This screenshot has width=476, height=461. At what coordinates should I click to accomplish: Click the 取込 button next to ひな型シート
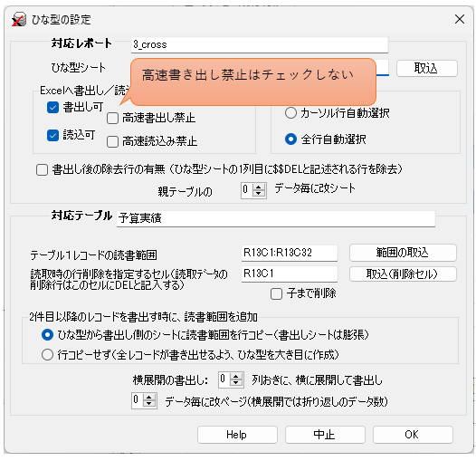click(426, 68)
